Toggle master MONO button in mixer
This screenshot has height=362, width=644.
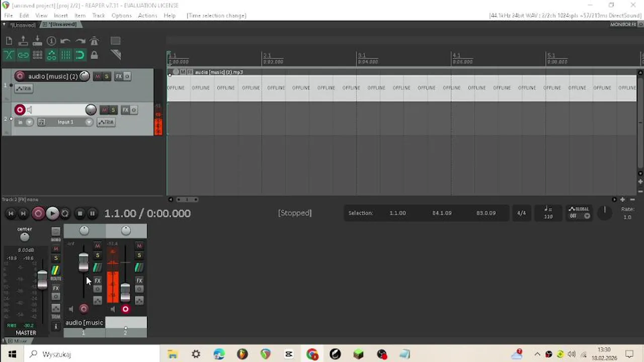(55, 232)
